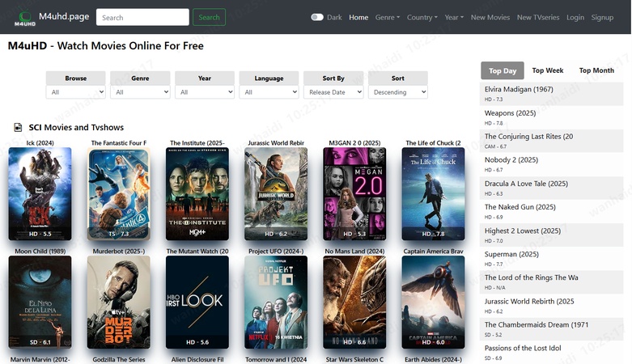Expand the Sort By Release Date dropdown

(333, 92)
